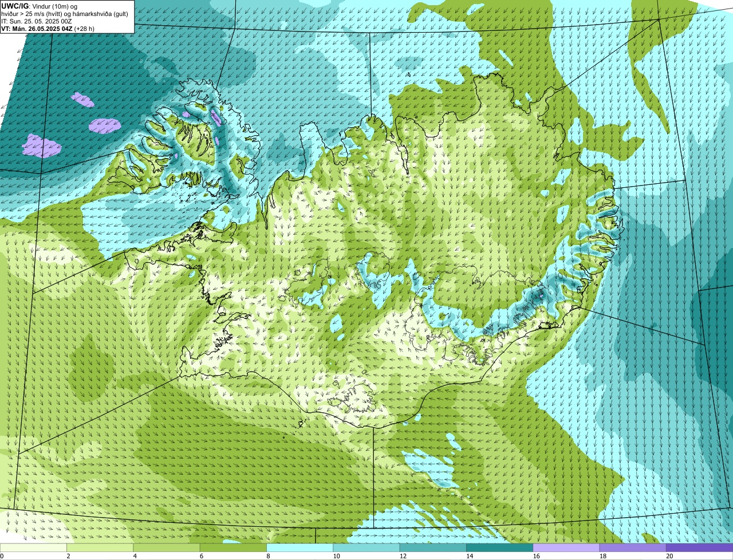This screenshot has height=560, width=733.
Task: Click the legend scale label '0'
Action: (2, 556)
